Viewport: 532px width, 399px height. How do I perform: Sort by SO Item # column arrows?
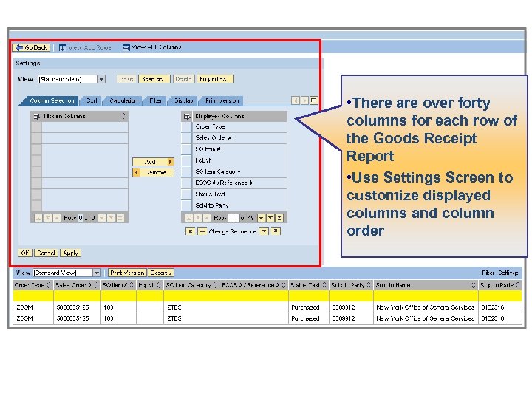coord(132,285)
